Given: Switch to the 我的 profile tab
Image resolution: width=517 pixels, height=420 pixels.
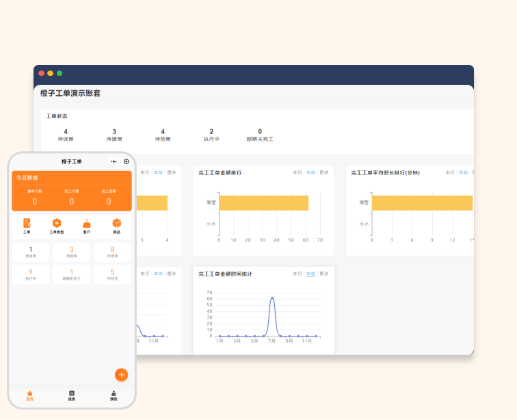Looking at the screenshot, I should [114, 395].
